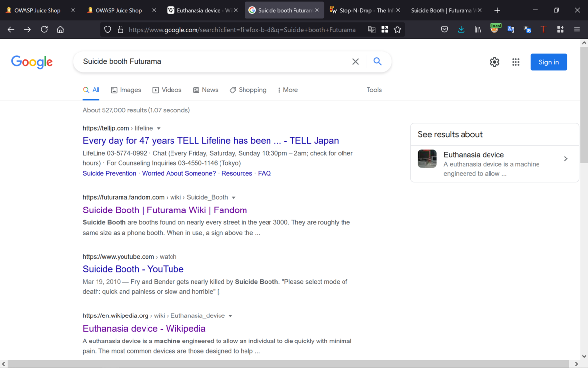This screenshot has width=588, height=368.
Task: Expand the Euthanasia device card chevron
Action: tap(566, 159)
